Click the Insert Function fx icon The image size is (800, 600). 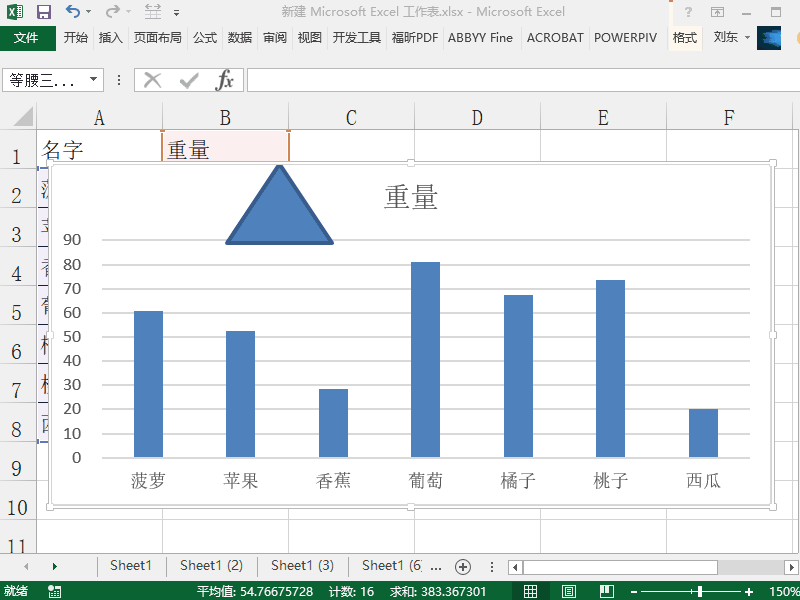225,80
